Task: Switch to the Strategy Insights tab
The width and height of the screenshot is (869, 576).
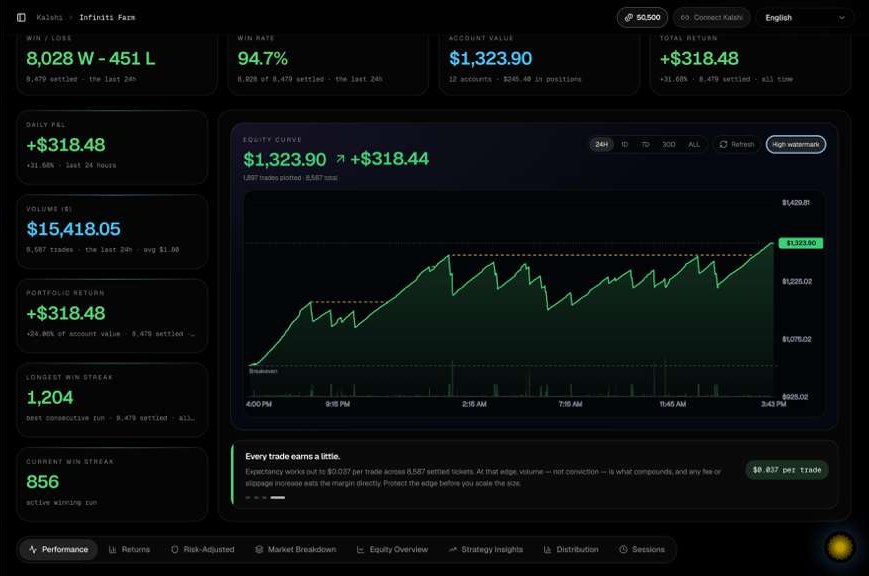Action: click(485, 549)
